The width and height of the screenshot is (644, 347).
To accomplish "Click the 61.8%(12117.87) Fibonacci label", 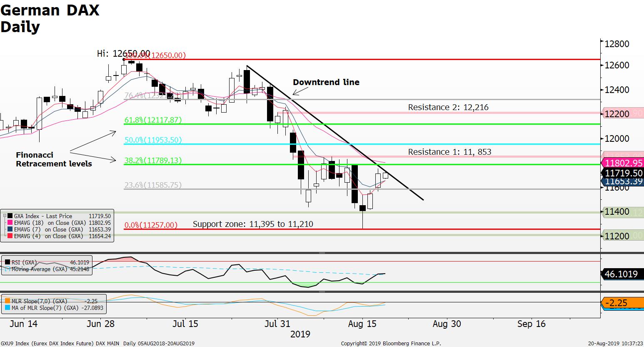I will (x=153, y=120).
